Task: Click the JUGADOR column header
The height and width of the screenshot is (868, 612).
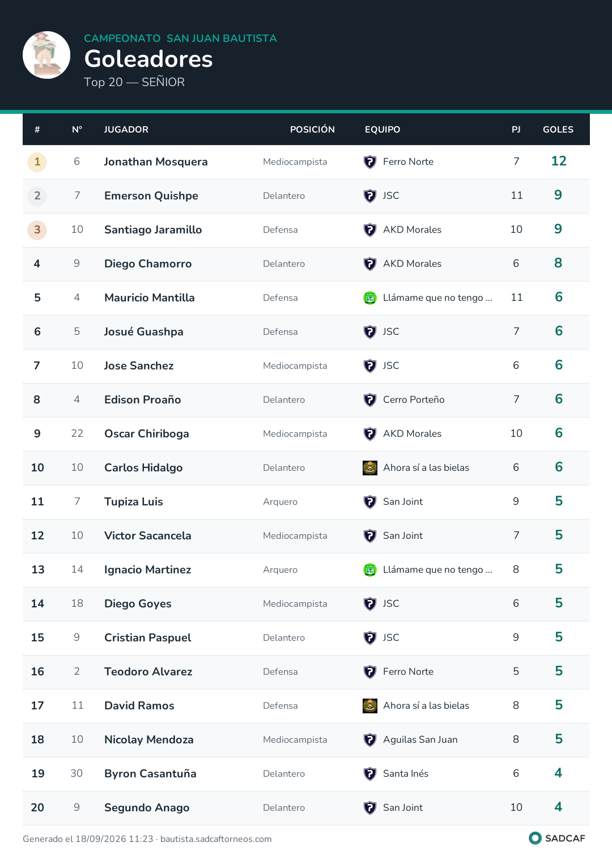Action: point(126,130)
